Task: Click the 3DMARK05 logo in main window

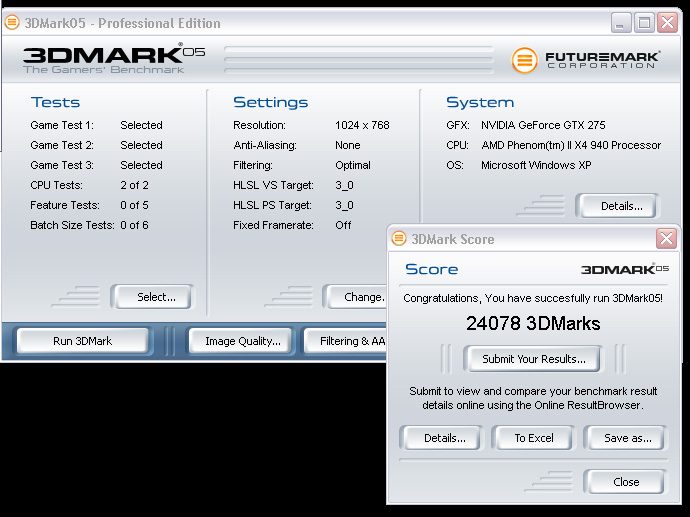Action: [x=114, y=58]
